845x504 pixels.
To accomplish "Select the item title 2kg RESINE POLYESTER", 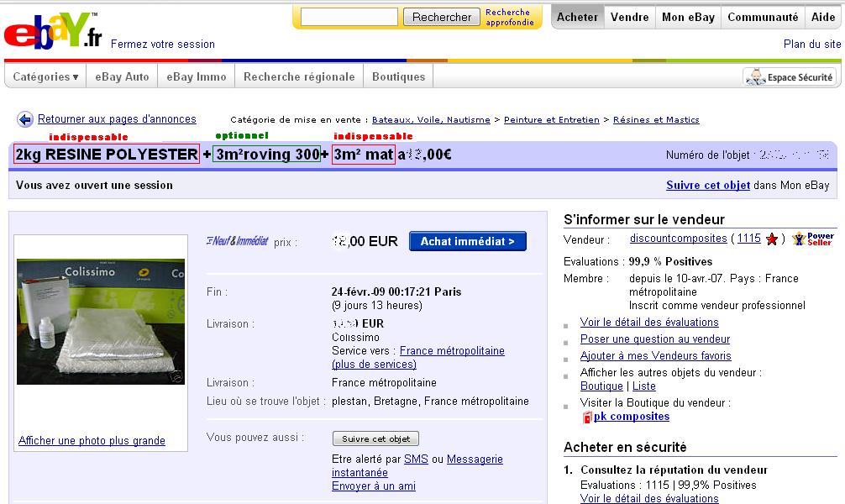I will pos(107,155).
